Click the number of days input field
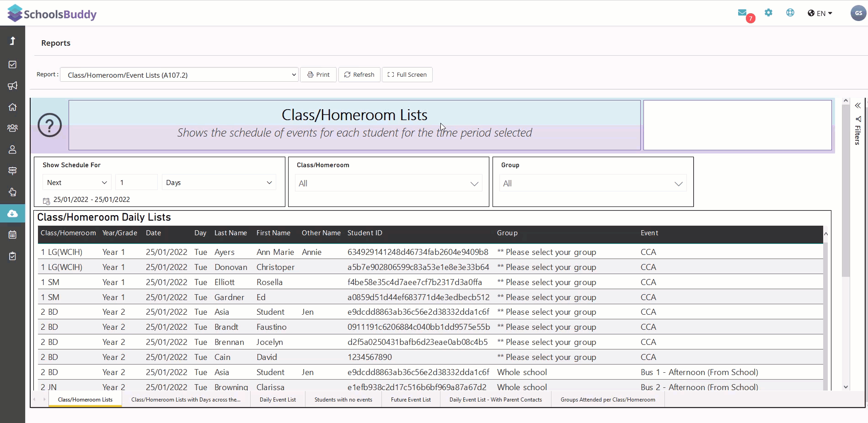Screen dimensions: 868x423 (x=136, y=182)
